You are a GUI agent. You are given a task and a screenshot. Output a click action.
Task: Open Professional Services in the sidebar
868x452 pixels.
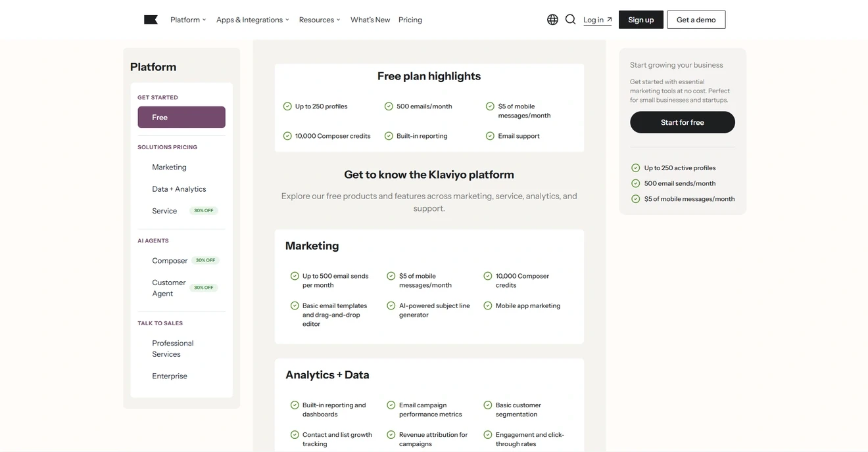(x=173, y=348)
